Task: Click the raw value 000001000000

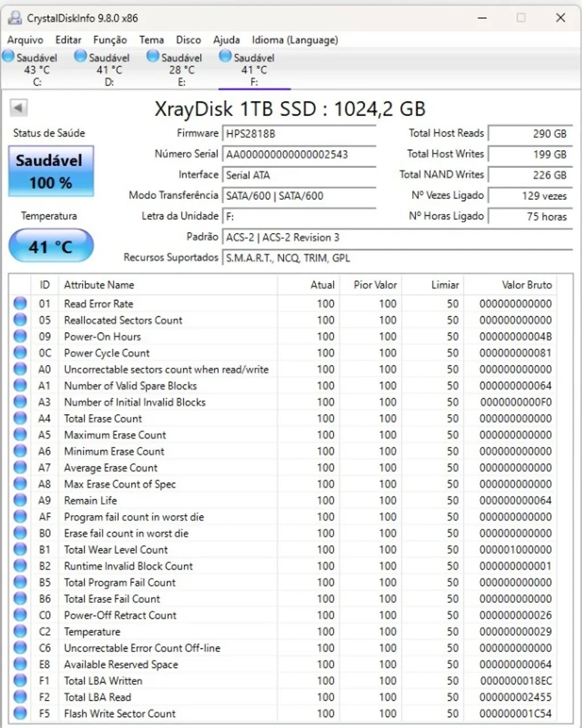Action: pyautogui.click(x=516, y=549)
